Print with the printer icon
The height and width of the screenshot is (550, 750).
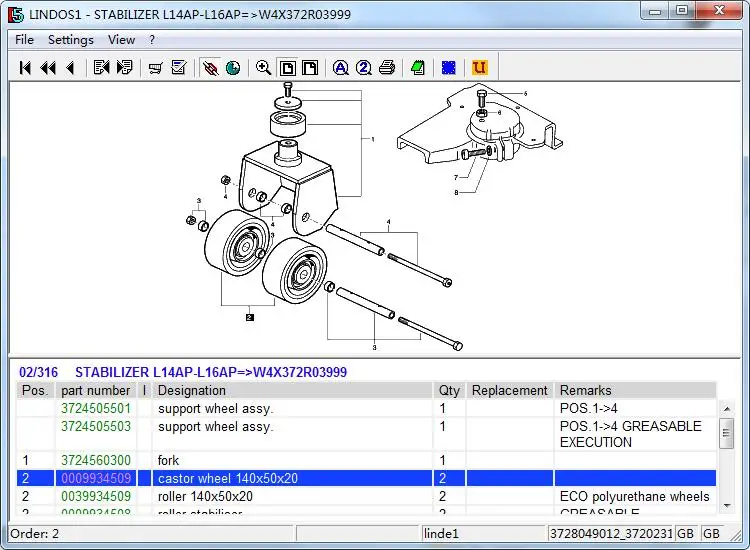[x=387, y=68]
